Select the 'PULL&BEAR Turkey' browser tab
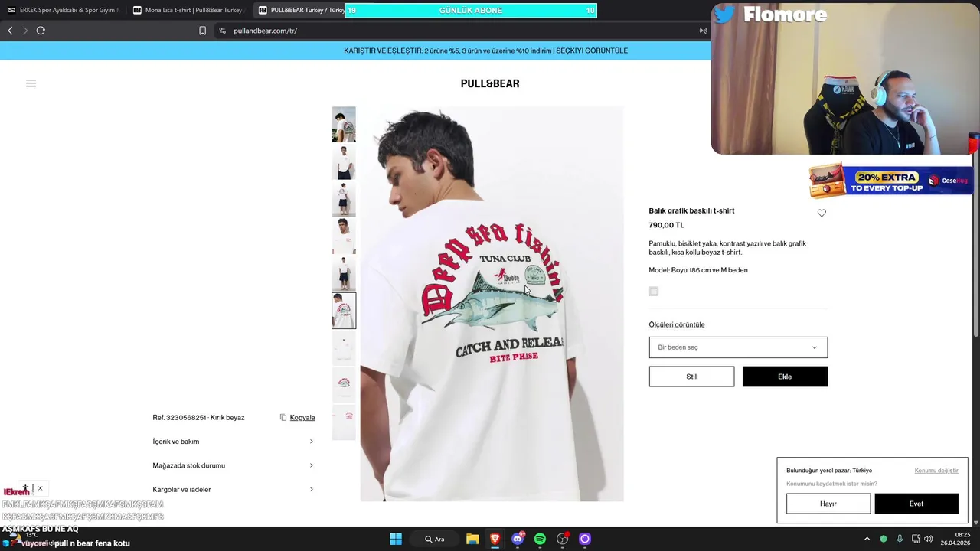The width and height of the screenshot is (980, 551). 299,10
